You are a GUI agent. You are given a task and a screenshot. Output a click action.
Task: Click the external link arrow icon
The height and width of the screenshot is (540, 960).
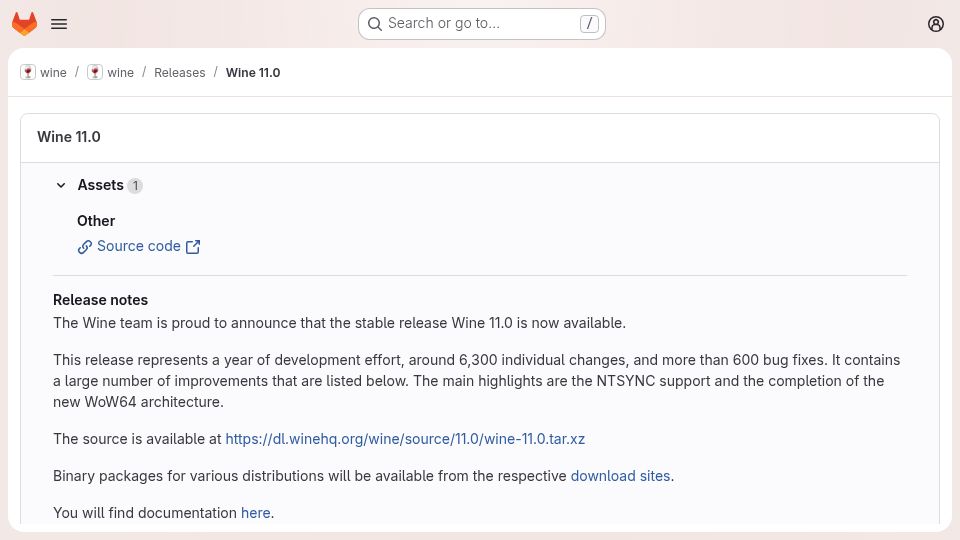click(193, 247)
